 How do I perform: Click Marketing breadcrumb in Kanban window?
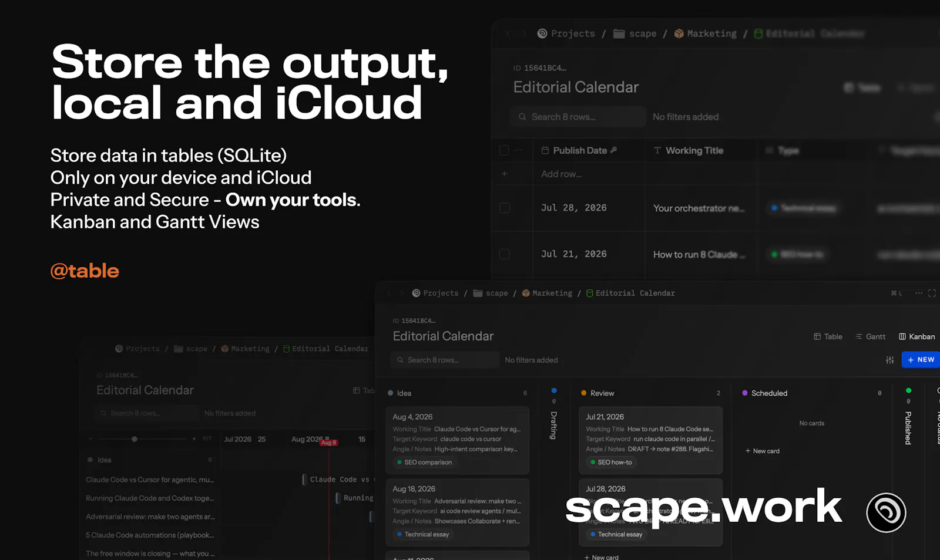(552, 293)
